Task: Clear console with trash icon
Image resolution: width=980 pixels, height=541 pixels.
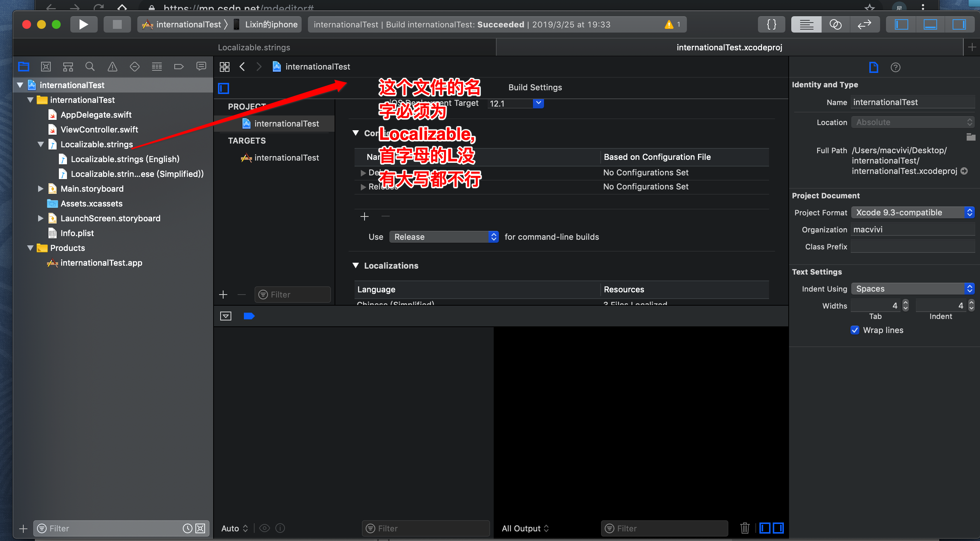Action: pyautogui.click(x=745, y=528)
